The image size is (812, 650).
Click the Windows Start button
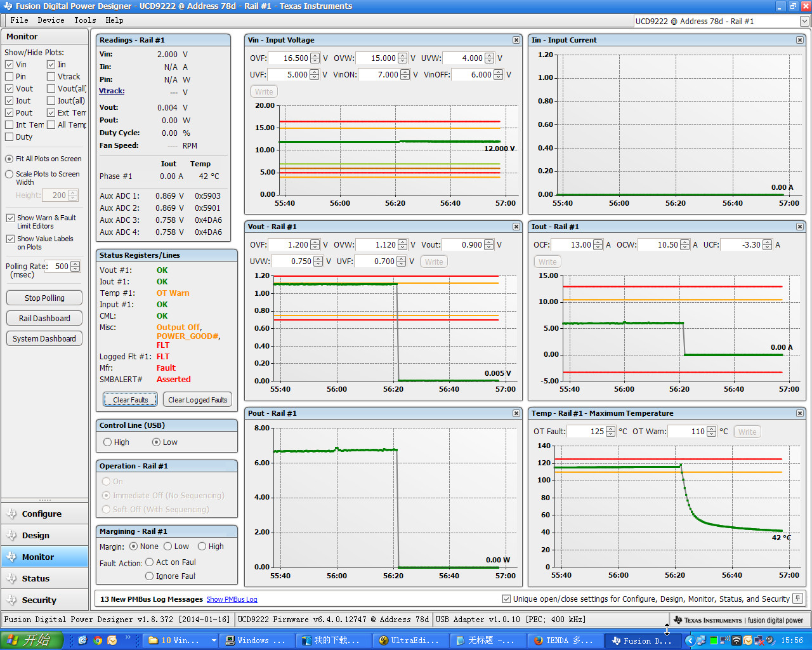[x=32, y=640]
